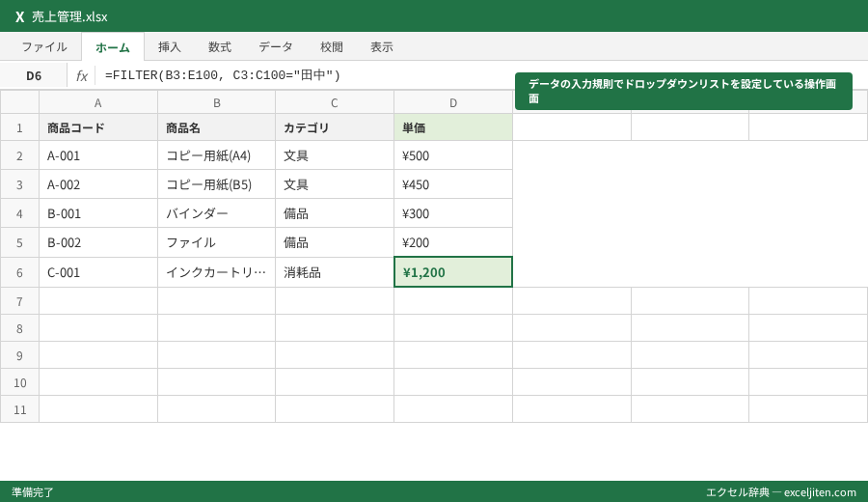This screenshot has height=502, width=868.
Task: Select the ¥450 price cell
Action: 453,184
